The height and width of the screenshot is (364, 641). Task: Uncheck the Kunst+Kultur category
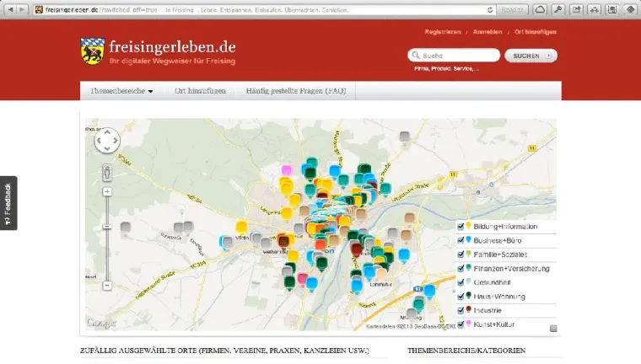tap(461, 324)
